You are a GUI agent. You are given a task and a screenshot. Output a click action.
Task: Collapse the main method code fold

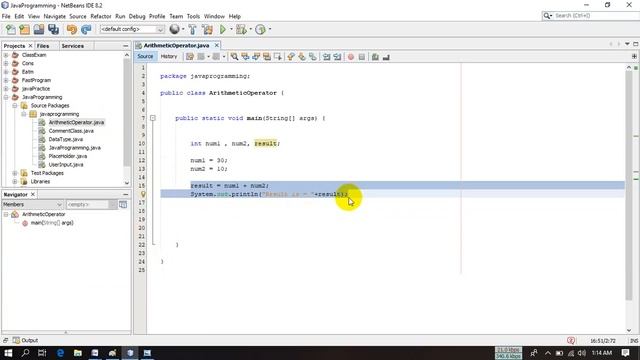pyautogui.click(x=153, y=118)
